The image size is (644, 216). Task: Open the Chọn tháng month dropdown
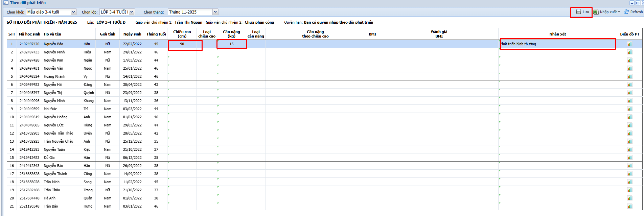(x=215, y=12)
